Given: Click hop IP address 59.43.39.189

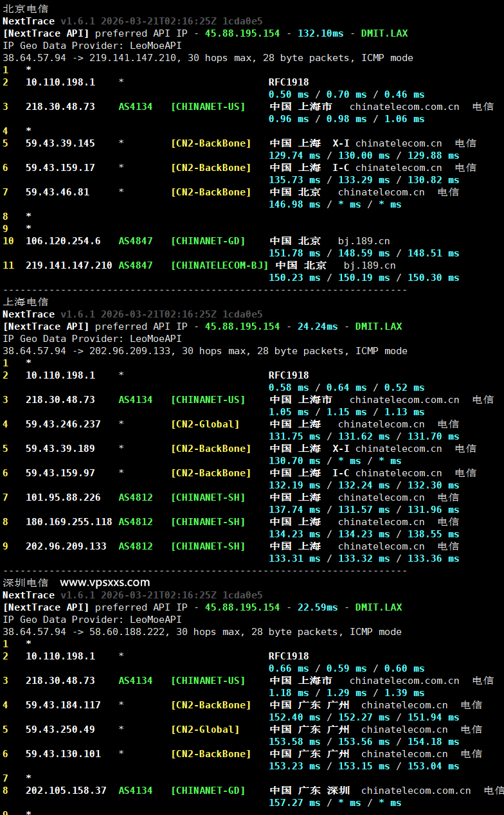Looking at the screenshot, I should pyautogui.click(x=60, y=449).
